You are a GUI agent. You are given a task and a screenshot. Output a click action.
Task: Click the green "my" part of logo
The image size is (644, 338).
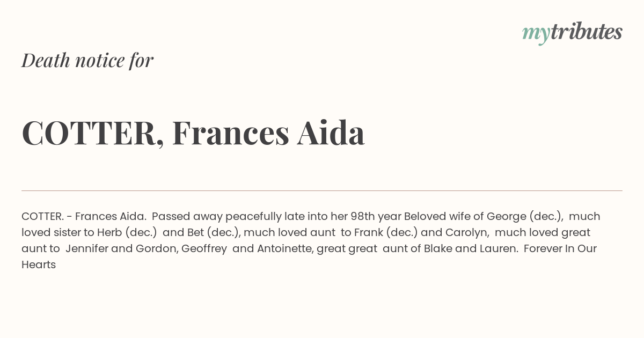click(x=536, y=35)
